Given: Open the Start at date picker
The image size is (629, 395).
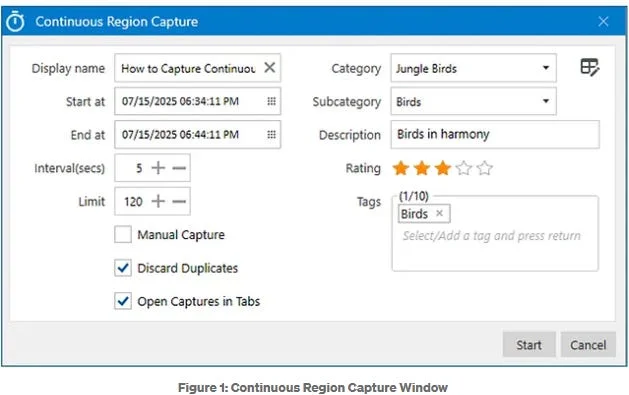Looking at the screenshot, I should coord(272,101).
